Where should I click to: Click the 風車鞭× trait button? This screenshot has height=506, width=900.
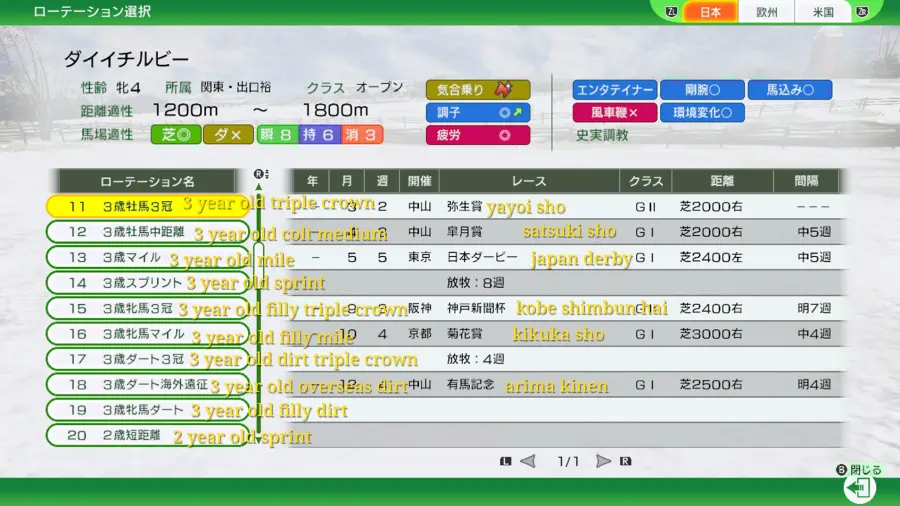(614, 112)
